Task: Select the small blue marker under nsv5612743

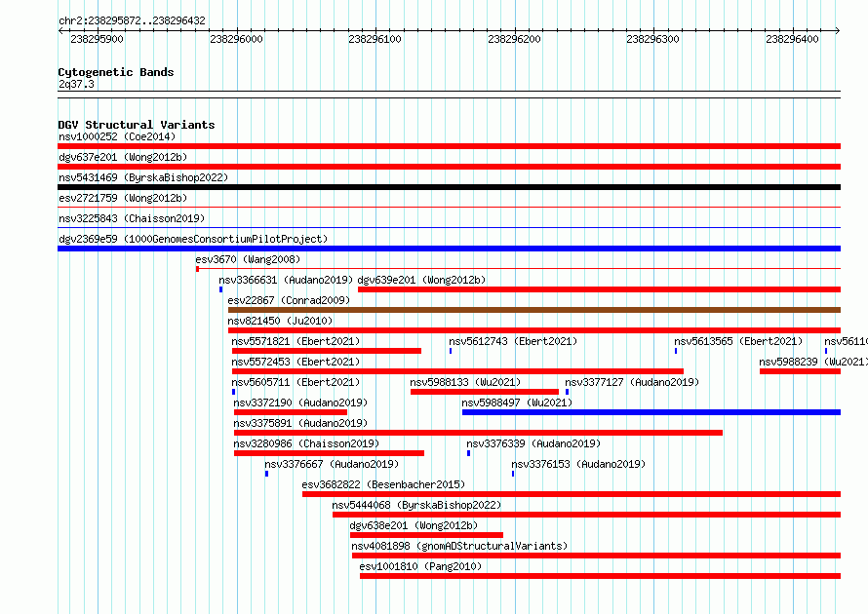Action: (451, 351)
